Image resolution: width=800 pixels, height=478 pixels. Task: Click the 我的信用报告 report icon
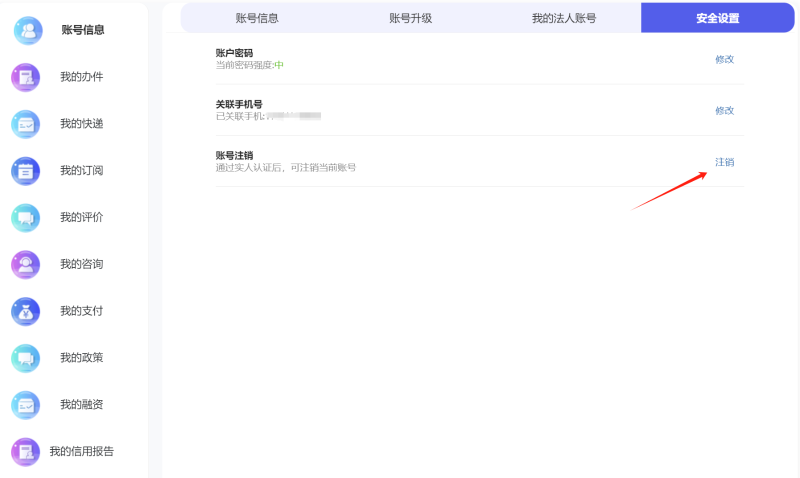[26, 451]
